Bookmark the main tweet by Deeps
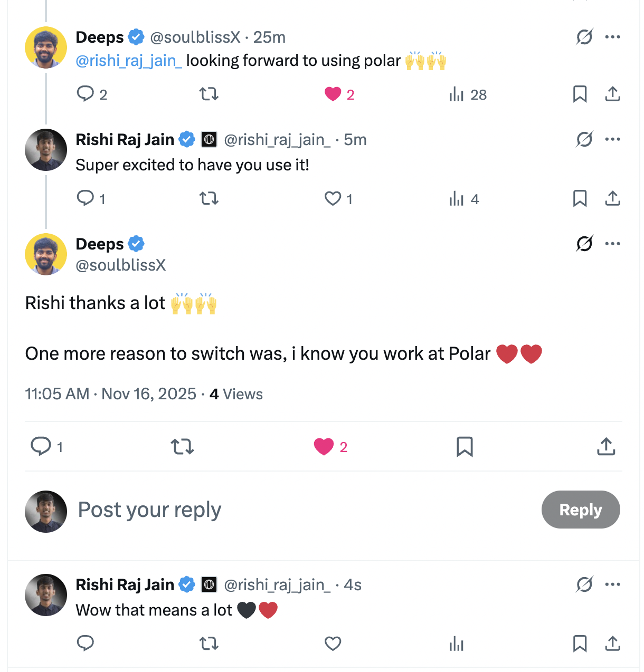644x672 pixels. (x=465, y=447)
